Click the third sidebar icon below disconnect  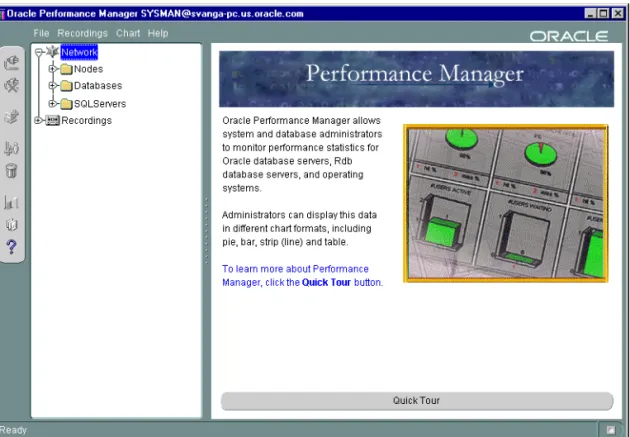point(12,116)
